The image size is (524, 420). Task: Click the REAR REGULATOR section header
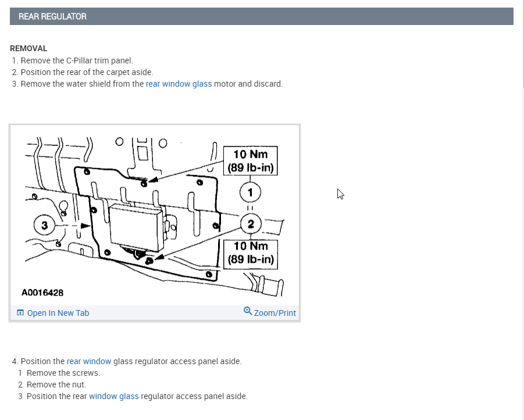[x=262, y=16]
